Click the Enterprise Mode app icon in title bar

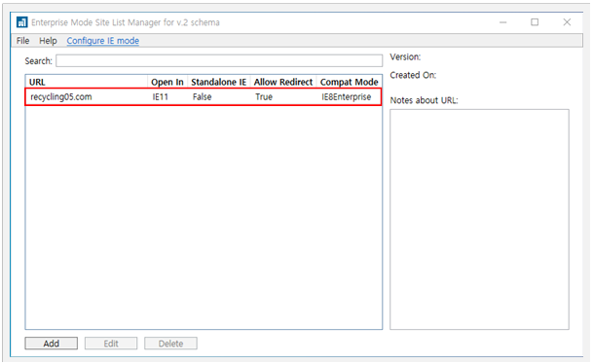pyautogui.click(x=22, y=22)
